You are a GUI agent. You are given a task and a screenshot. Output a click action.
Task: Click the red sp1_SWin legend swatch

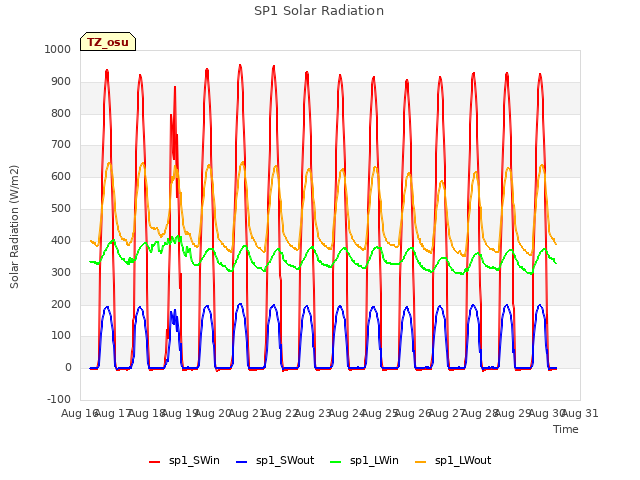[155, 462]
